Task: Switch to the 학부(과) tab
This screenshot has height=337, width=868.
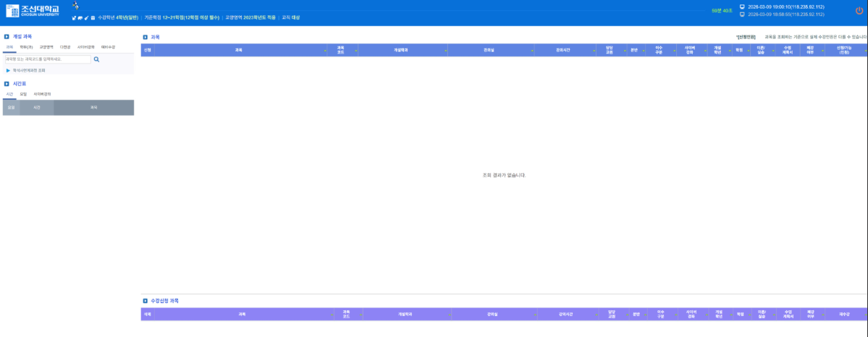Action: click(26, 47)
